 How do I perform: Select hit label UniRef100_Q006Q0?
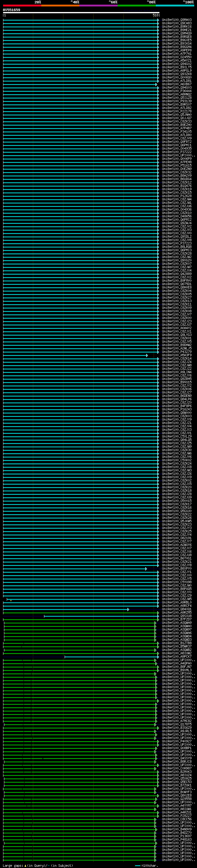[x=177, y=78]
